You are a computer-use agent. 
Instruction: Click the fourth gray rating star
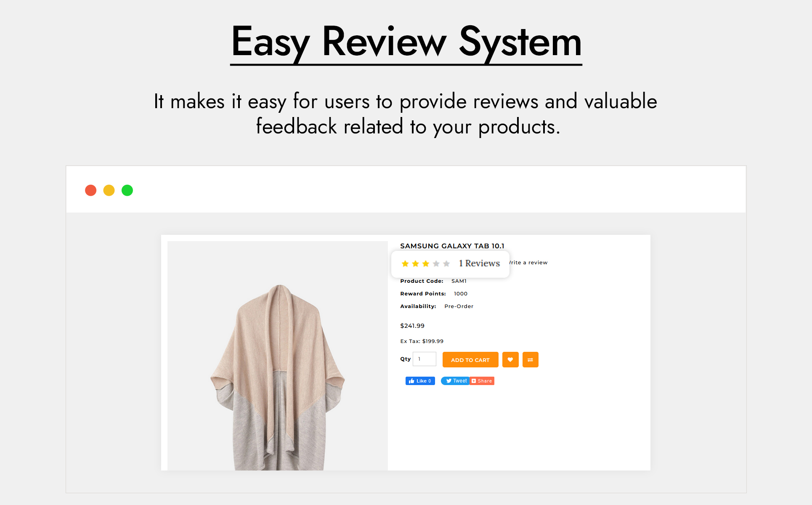[x=436, y=264]
